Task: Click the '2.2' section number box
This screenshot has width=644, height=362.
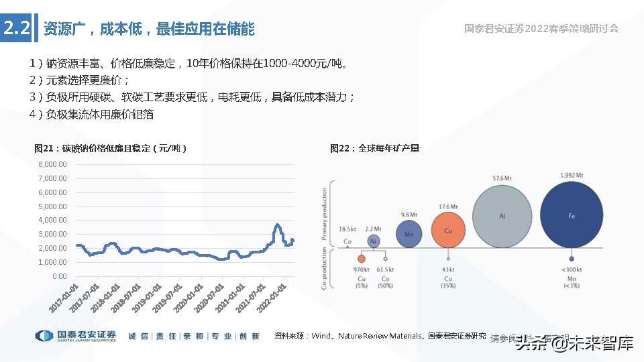Action: (x=16, y=28)
